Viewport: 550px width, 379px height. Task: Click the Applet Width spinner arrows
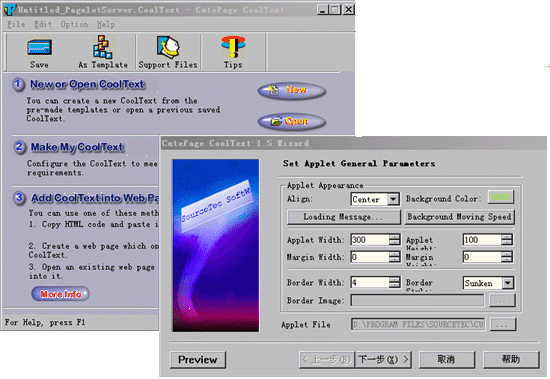click(x=395, y=240)
